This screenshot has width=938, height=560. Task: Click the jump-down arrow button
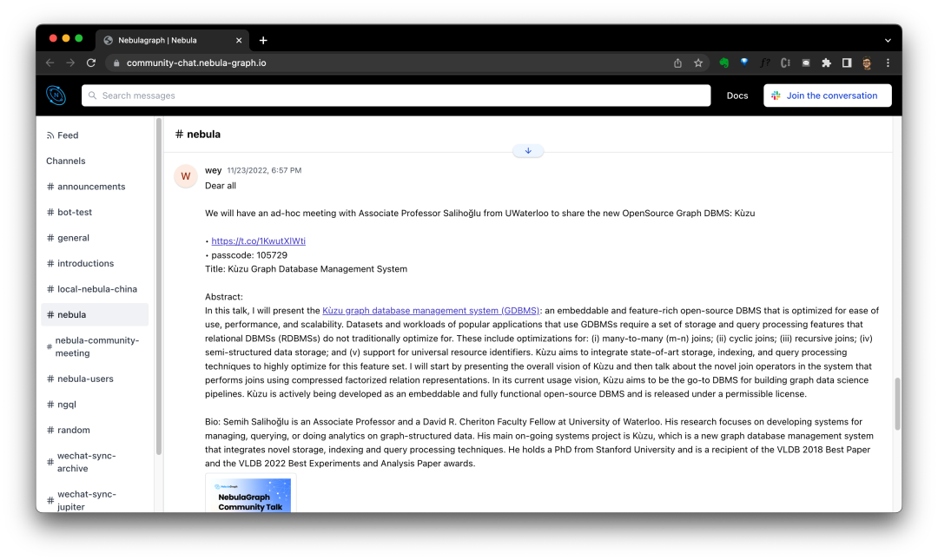528,151
